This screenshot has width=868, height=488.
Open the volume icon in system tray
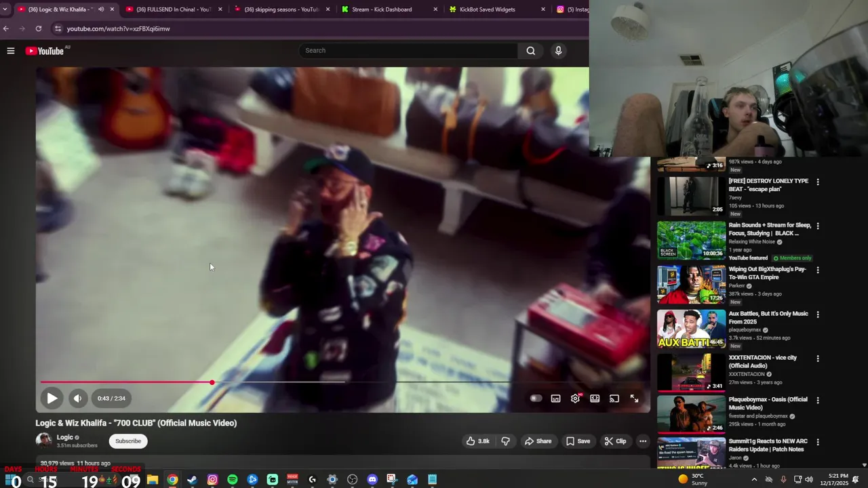808,480
